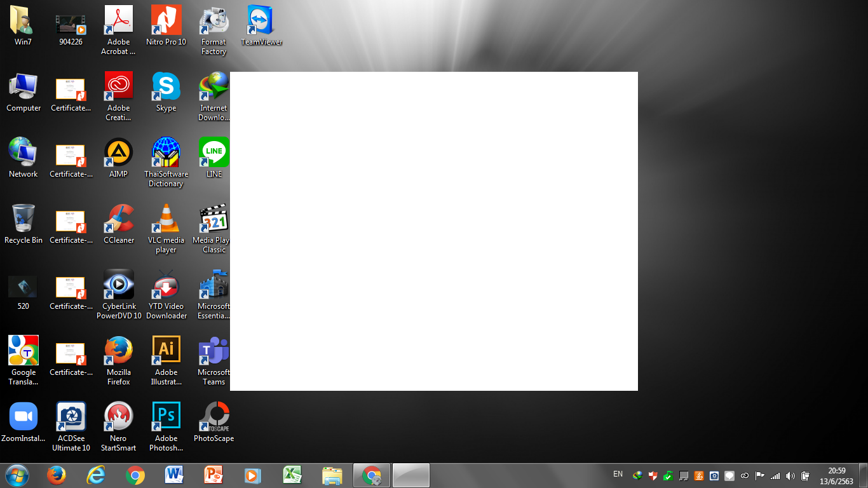The image size is (868, 488).
Task: Open the Nero StartSmart shortcut
Action: tap(118, 426)
